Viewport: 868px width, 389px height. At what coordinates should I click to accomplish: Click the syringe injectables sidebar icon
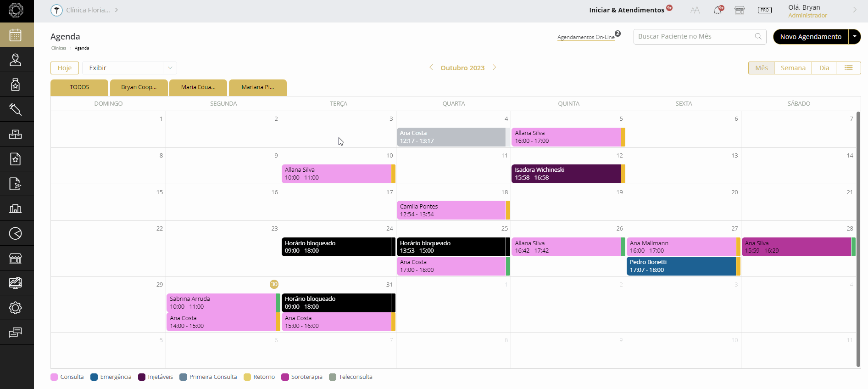click(16, 109)
